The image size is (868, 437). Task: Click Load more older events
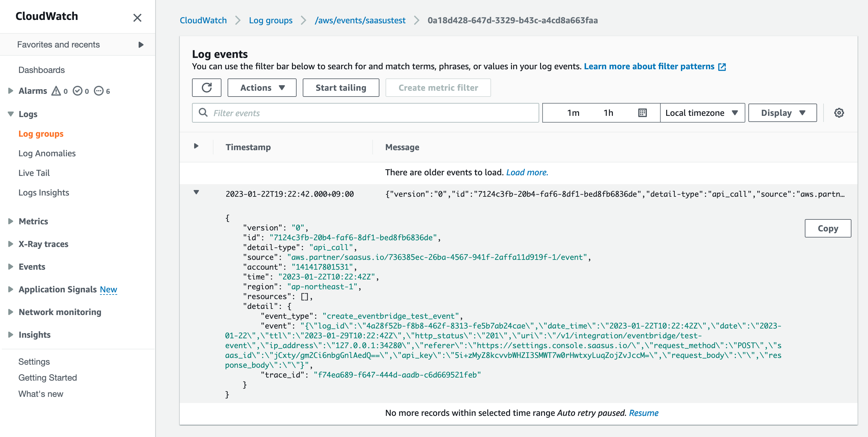[x=527, y=172]
